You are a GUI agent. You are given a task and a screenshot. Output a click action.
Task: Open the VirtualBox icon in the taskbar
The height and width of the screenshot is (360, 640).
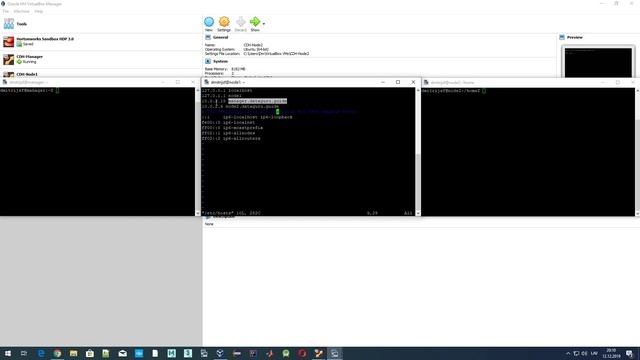click(220, 353)
